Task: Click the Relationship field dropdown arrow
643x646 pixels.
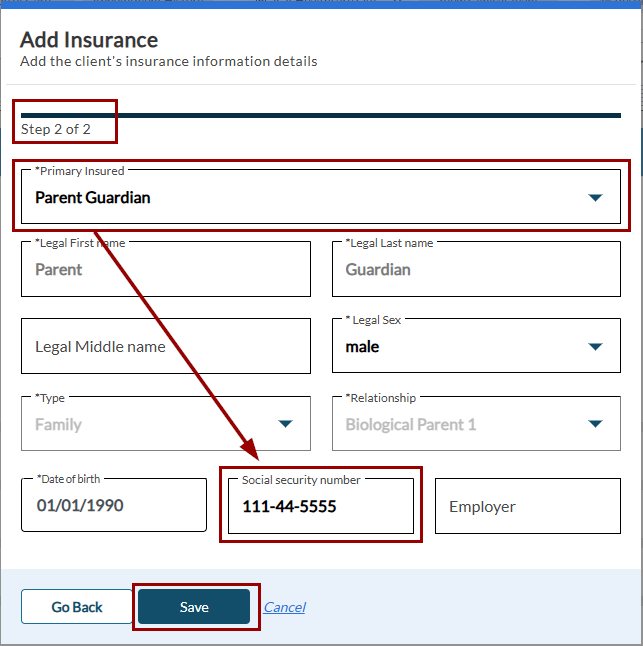Action: tap(595, 424)
